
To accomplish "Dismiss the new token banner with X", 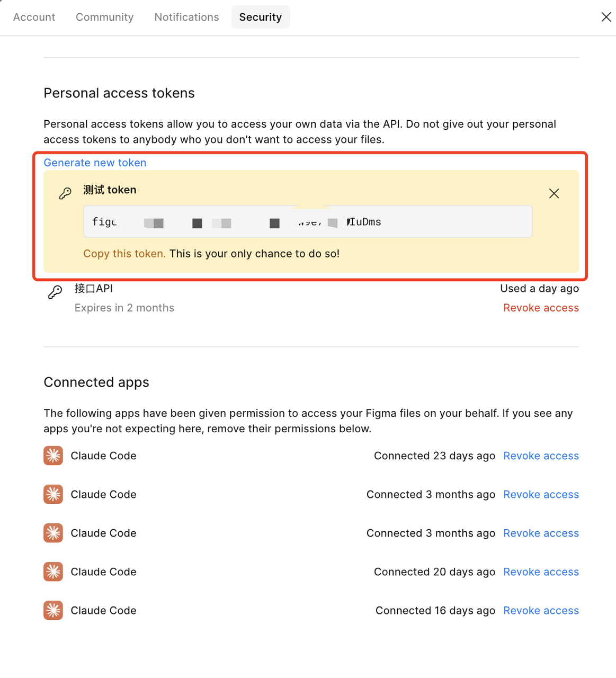I will (554, 193).
